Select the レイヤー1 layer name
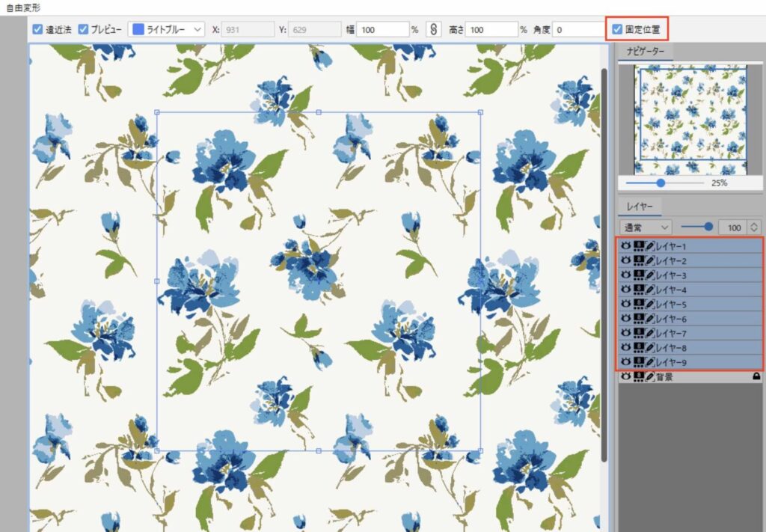This screenshot has width=766, height=532. [x=671, y=247]
